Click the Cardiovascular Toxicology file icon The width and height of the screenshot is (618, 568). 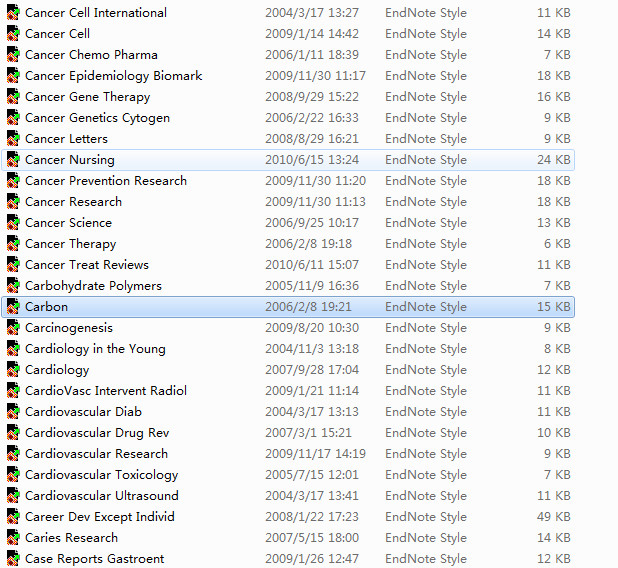click(x=13, y=475)
